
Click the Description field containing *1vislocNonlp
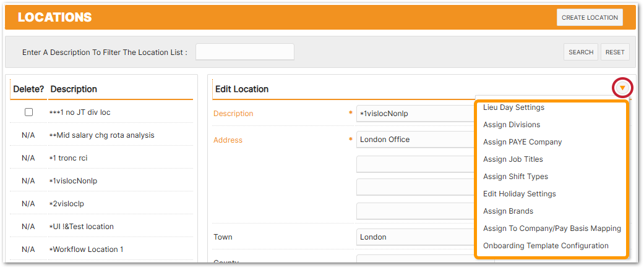pos(416,114)
